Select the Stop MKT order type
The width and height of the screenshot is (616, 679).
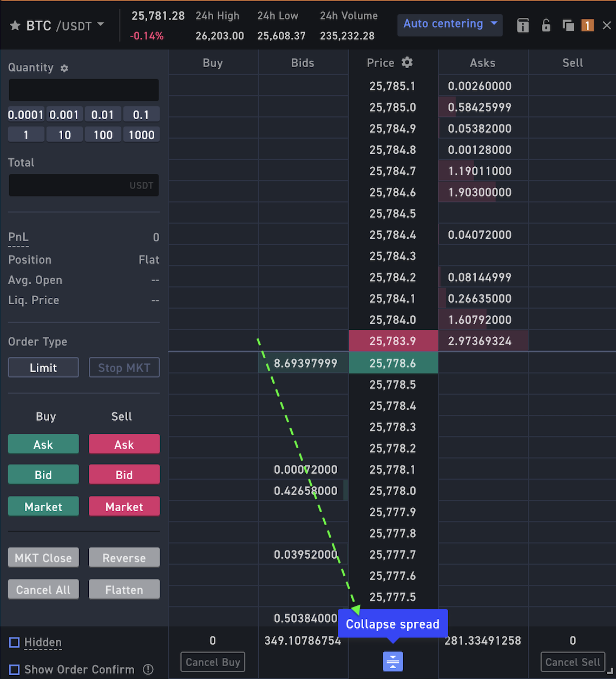[124, 368]
